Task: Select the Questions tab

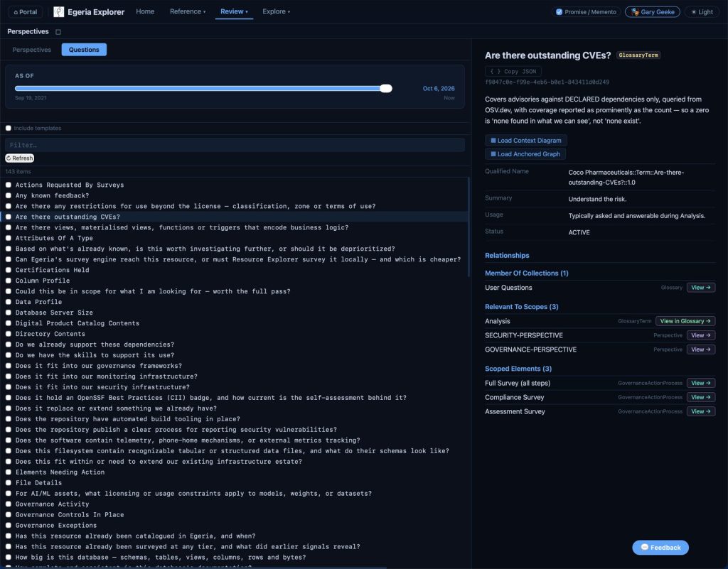Action: 84,50
